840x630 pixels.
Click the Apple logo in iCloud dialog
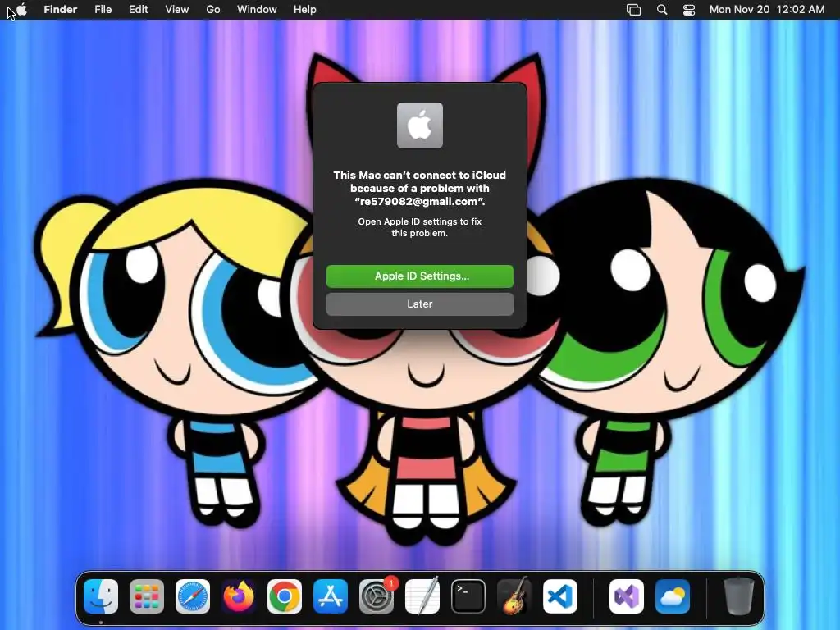coord(420,126)
